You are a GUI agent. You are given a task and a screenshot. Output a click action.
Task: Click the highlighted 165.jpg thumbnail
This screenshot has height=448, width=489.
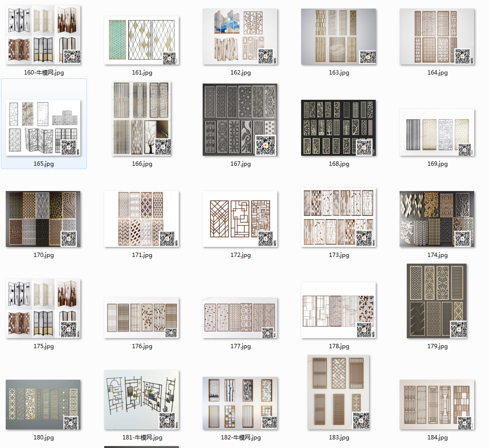click(43, 128)
